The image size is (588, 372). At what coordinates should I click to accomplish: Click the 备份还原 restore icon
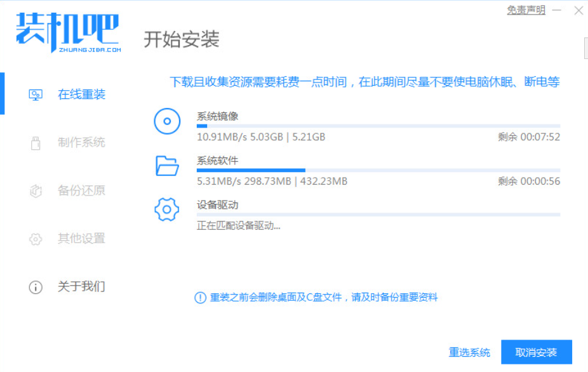tap(36, 190)
